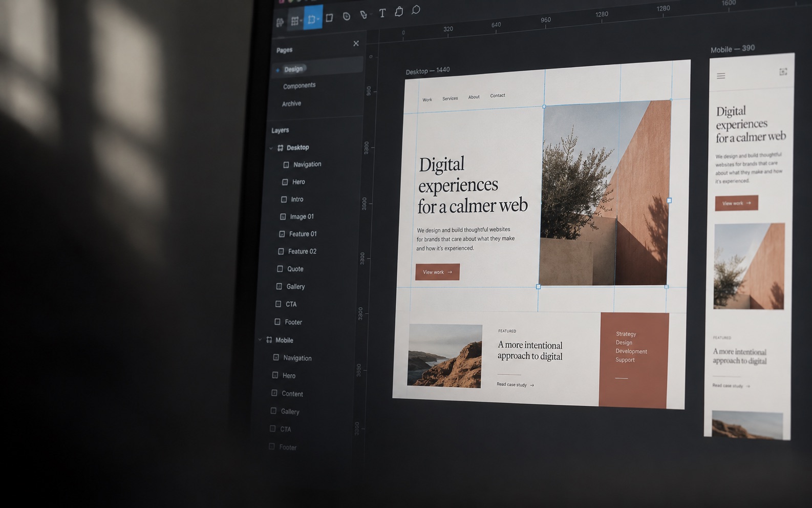812x508 pixels.
Task: Click the frame icon beside the Desktop layer
Action: [280, 148]
